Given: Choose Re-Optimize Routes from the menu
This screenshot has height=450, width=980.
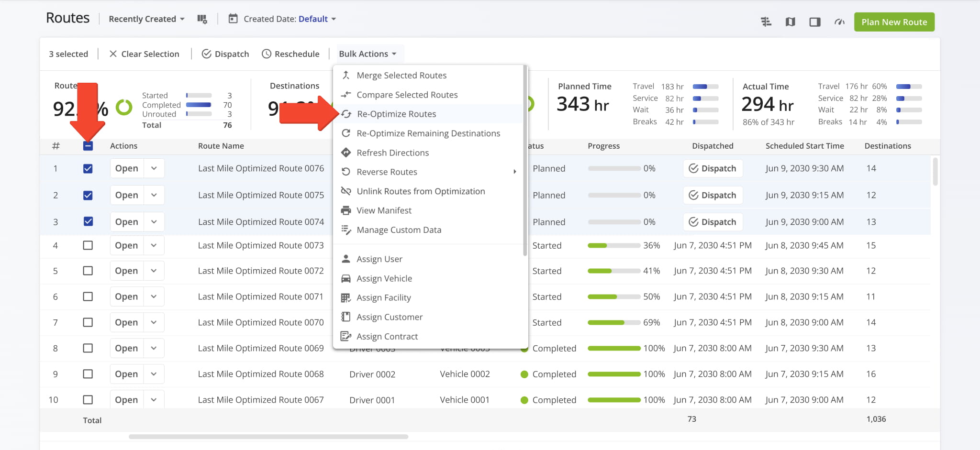Looking at the screenshot, I should point(396,114).
